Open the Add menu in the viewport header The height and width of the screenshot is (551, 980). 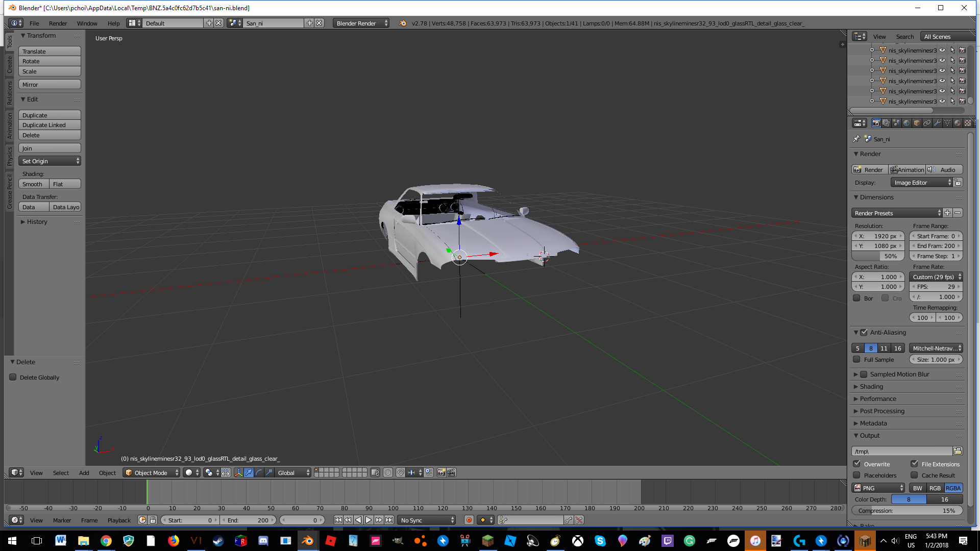pyautogui.click(x=84, y=473)
